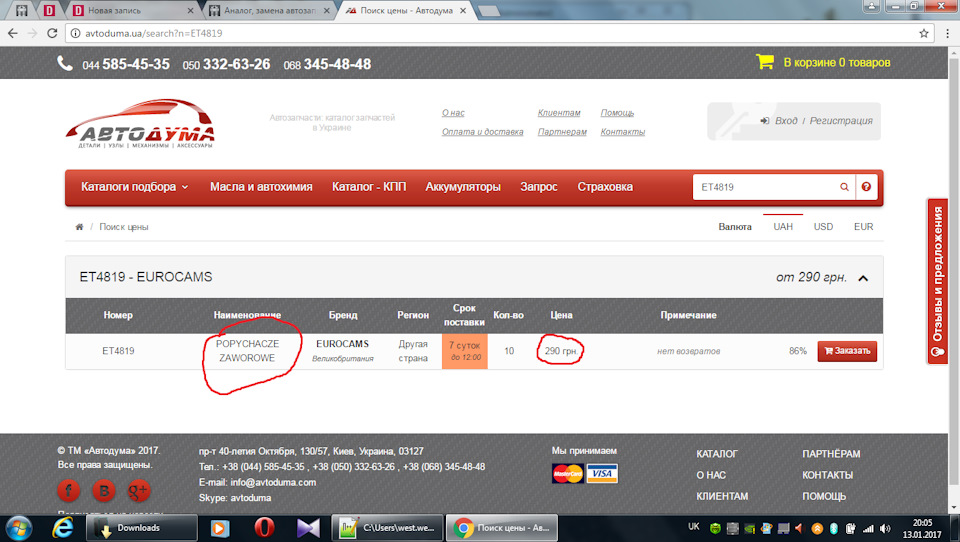Viewport: 960px width, 542px height.
Task: Click the browser back arrow
Action: [13, 33]
